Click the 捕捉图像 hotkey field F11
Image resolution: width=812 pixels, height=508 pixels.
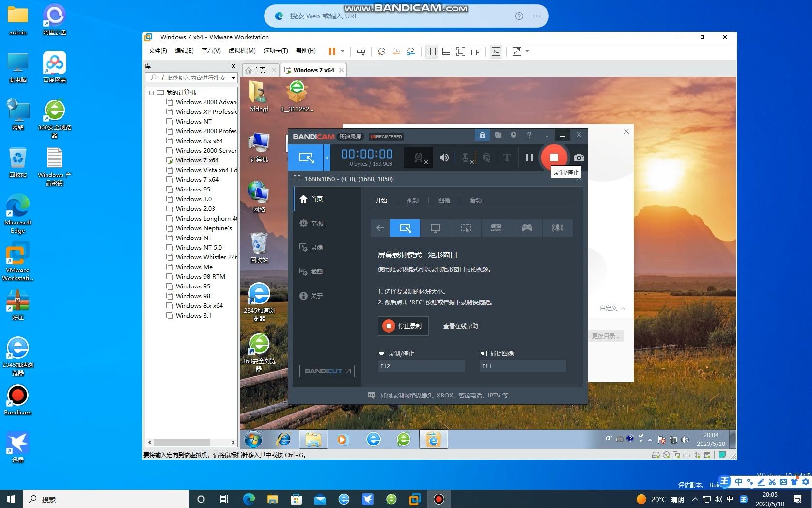click(523, 366)
